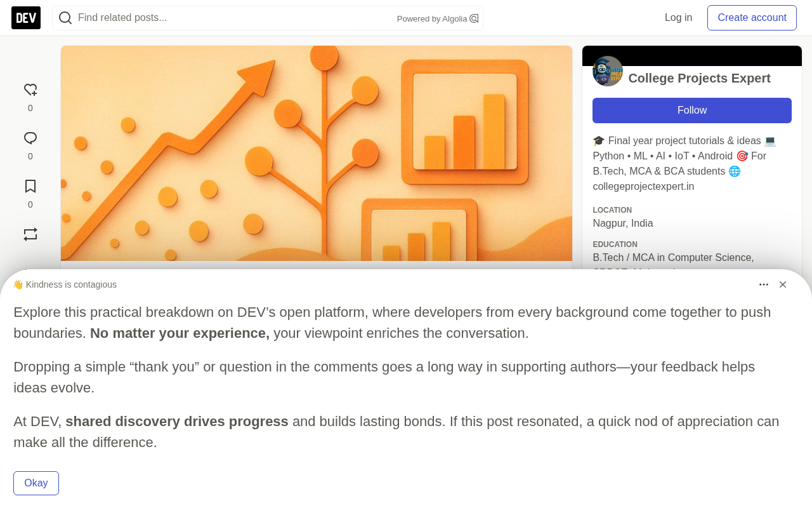
Task: Bookmark the post with the save icon
Action: pyautogui.click(x=30, y=187)
